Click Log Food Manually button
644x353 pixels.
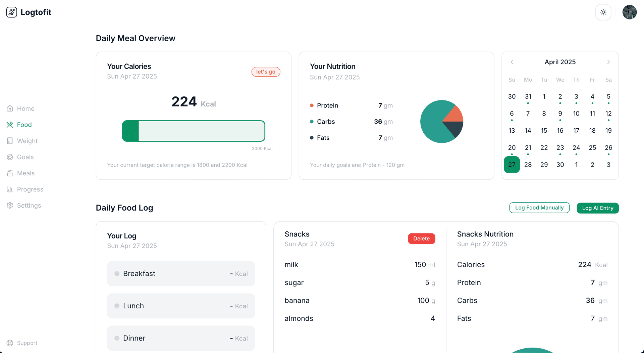click(x=539, y=208)
